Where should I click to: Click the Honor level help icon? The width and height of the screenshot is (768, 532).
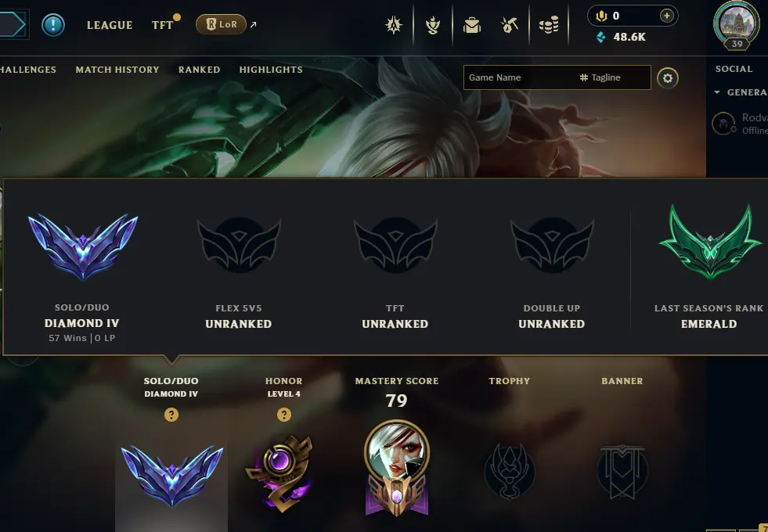[x=284, y=415]
